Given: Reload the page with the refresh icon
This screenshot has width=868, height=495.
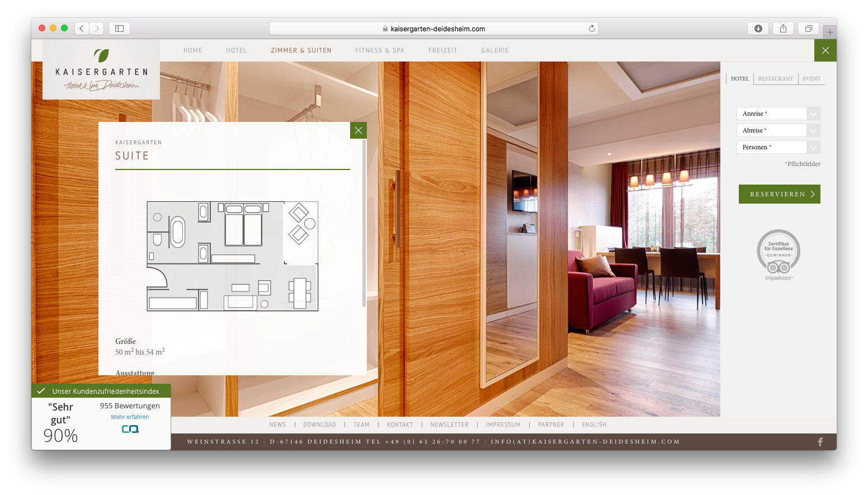Looking at the screenshot, I should point(592,29).
